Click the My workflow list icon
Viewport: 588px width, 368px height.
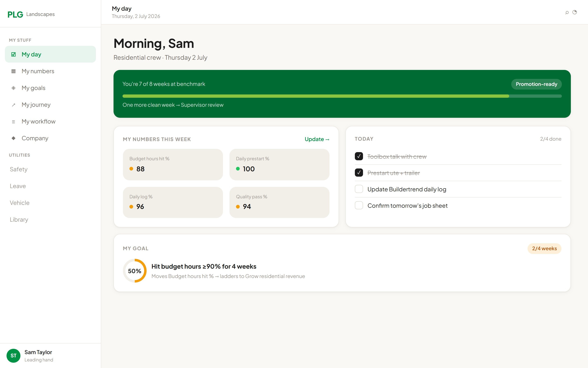[x=14, y=121]
